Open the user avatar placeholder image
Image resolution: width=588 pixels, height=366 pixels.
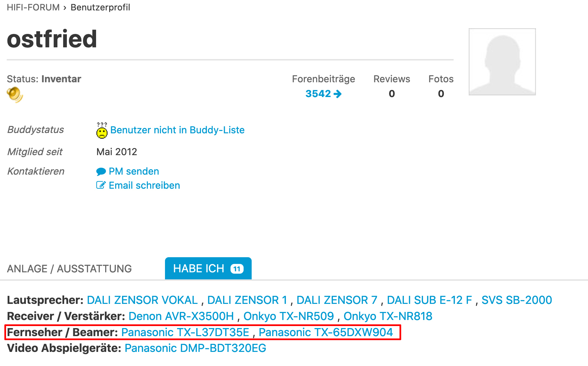coord(502,62)
